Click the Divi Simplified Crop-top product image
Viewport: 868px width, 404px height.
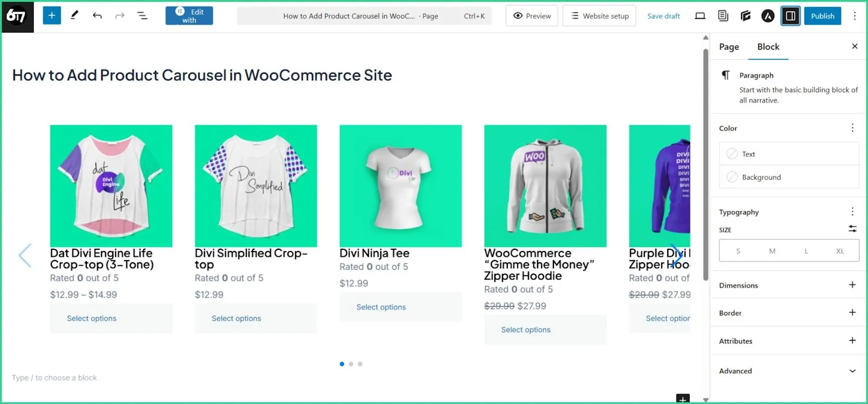coord(256,186)
